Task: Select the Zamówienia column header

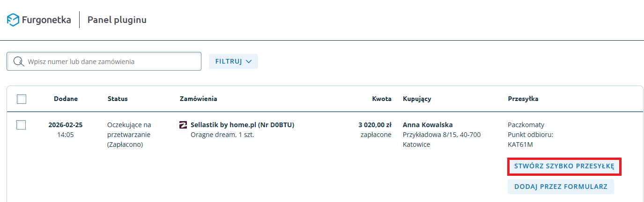Action: [x=198, y=99]
